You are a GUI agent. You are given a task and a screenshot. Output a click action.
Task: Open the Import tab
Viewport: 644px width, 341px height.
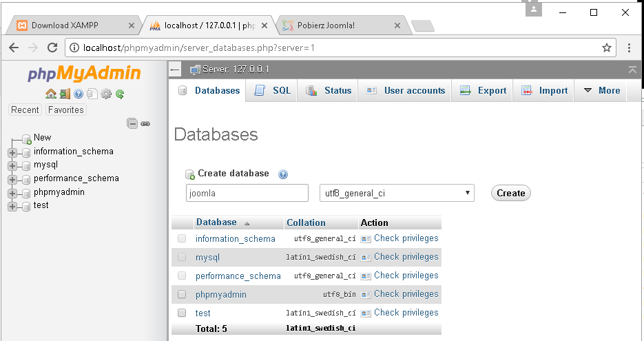tap(544, 90)
